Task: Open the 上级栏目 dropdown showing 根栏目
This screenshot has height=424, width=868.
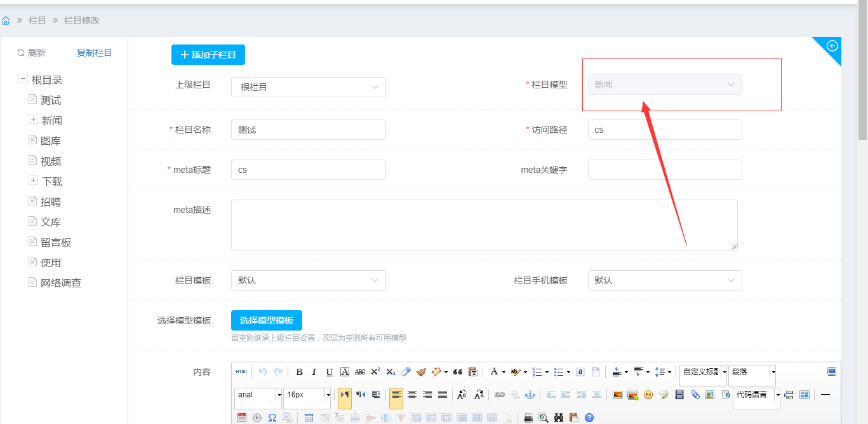Action: tap(309, 87)
